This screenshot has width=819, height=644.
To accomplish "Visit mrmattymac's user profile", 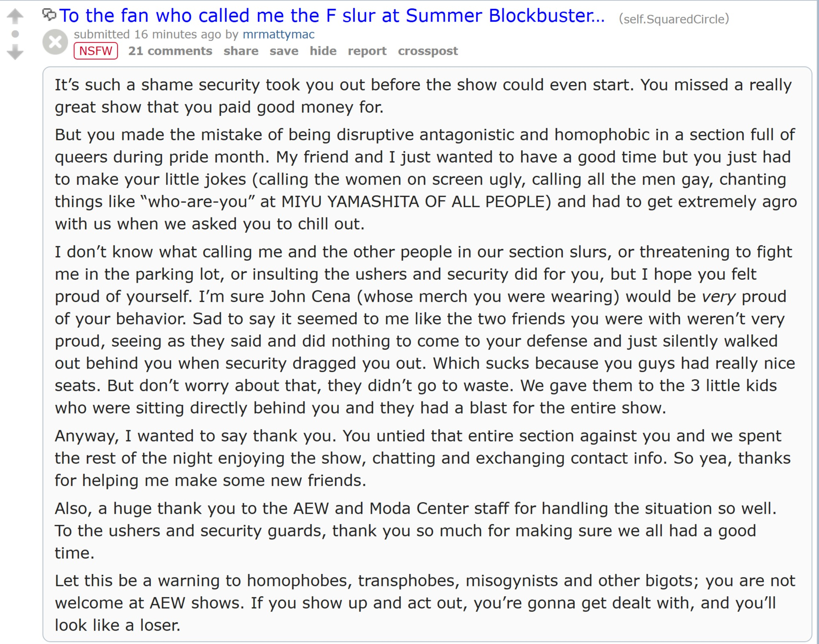I will (278, 34).
